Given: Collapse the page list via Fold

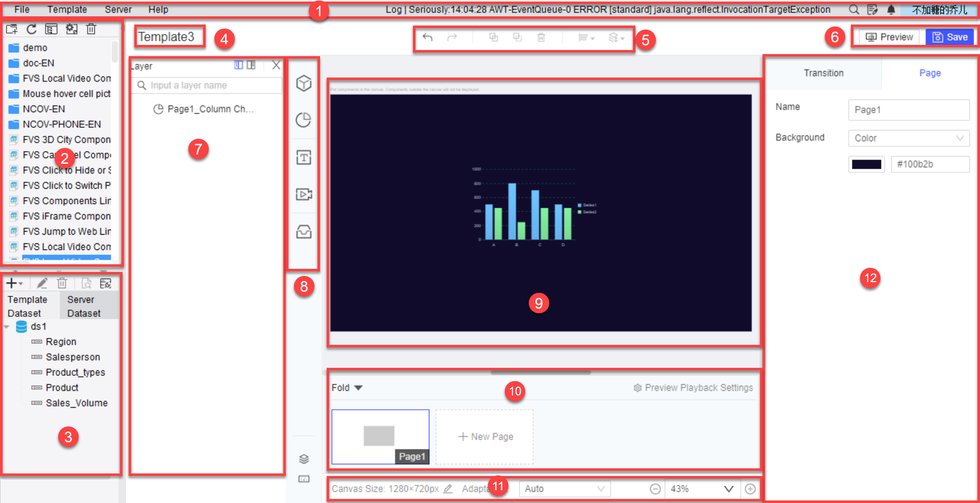Looking at the screenshot, I should pos(346,387).
